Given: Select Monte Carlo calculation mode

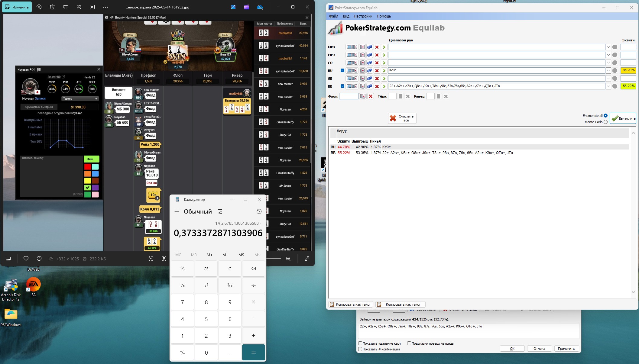Looking at the screenshot, I should point(605,122).
